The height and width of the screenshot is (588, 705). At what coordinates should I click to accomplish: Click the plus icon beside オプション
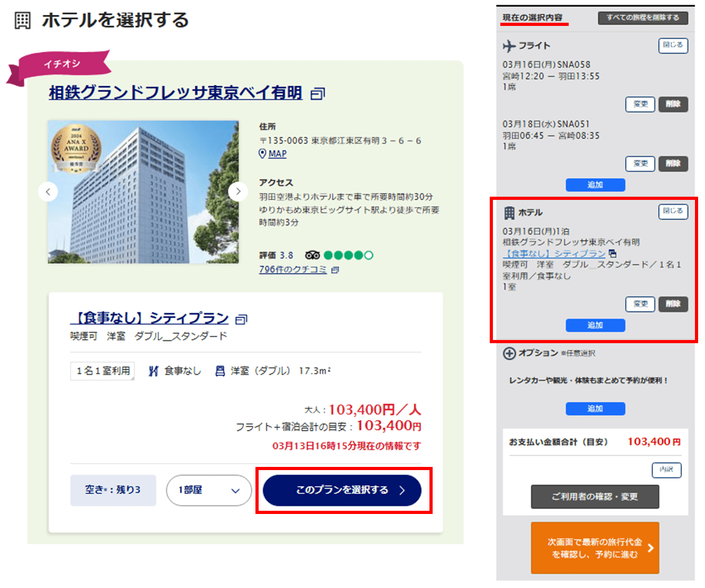click(x=509, y=353)
